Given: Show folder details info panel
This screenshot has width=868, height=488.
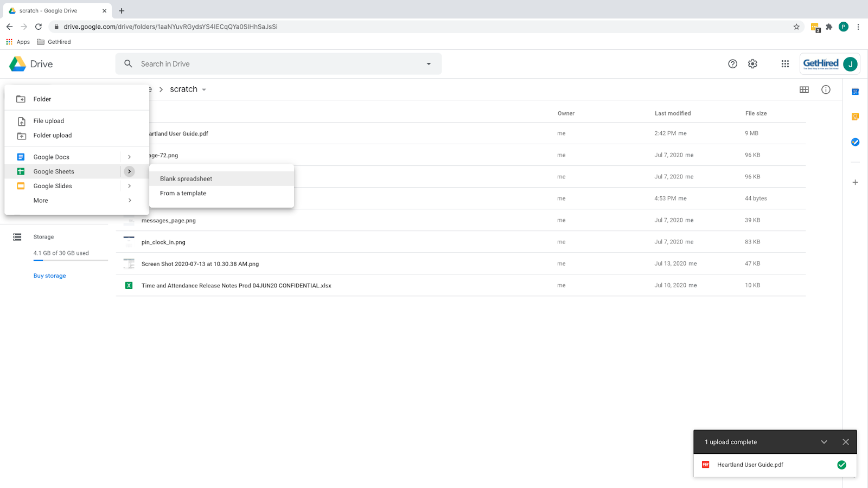Looking at the screenshot, I should click(826, 89).
